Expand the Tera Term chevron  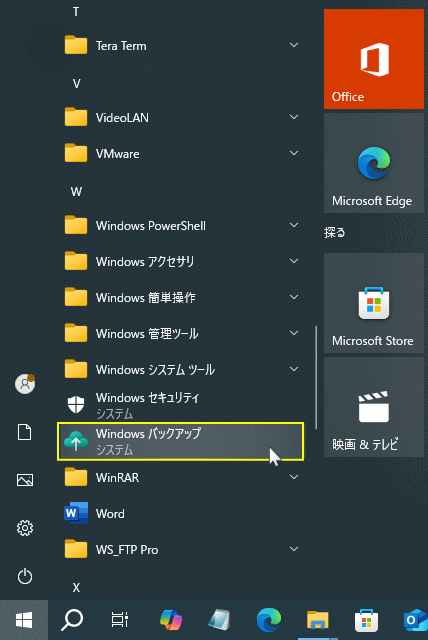pyautogui.click(x=294, y=45)
